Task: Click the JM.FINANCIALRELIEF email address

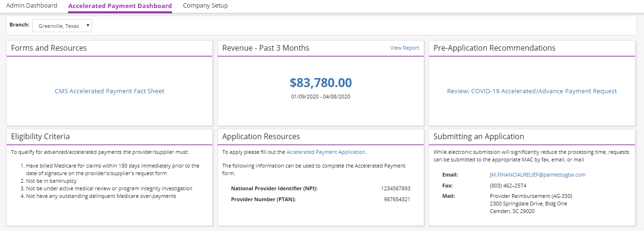Action: point(538,175)
